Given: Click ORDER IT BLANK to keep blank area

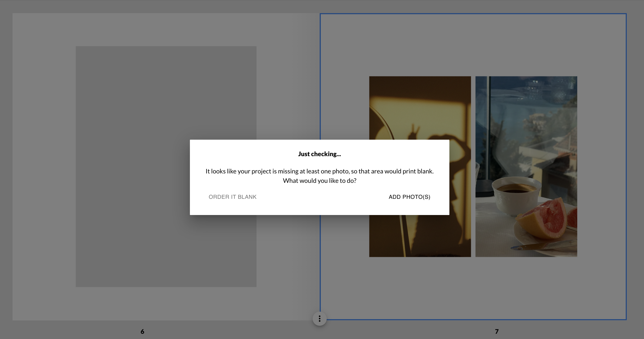Looking at the screenshot, I should (x=232, y=197).
